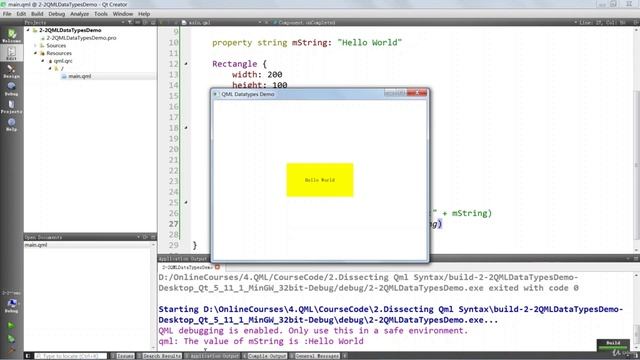
Task: Switch to Welcome mode in sidebar
Action: 11,36
